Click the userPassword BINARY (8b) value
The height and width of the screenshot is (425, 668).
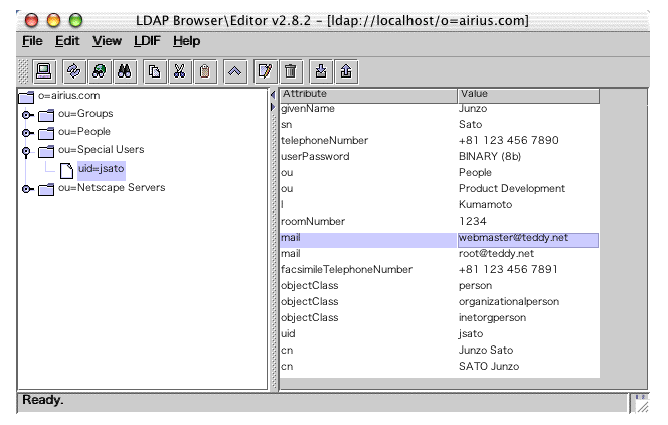coord(490,157)
